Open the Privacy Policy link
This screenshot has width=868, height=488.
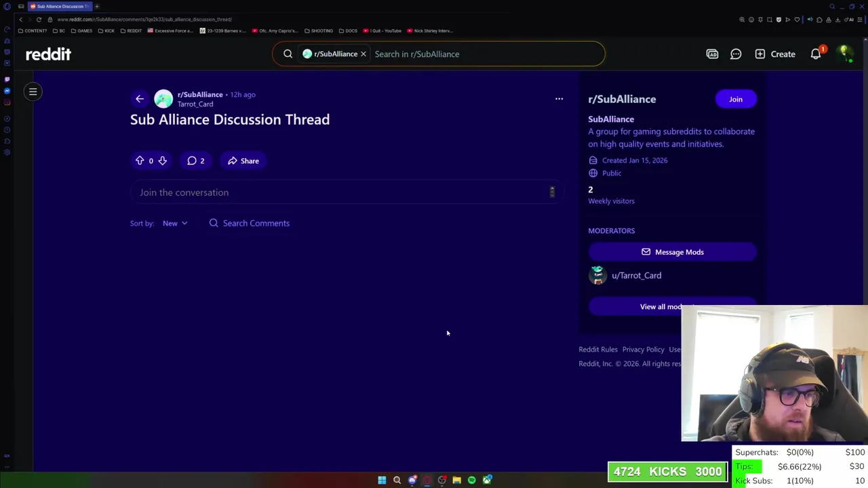tap(643, 350)
